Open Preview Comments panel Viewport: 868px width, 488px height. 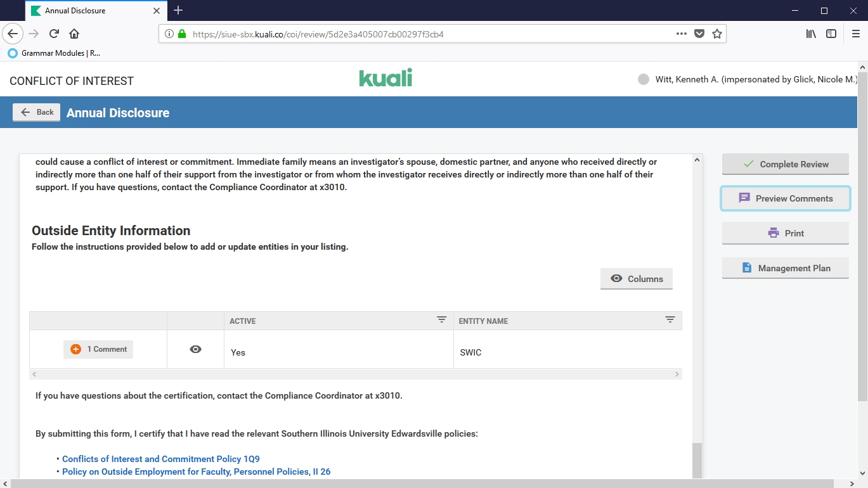coord(785,198)
